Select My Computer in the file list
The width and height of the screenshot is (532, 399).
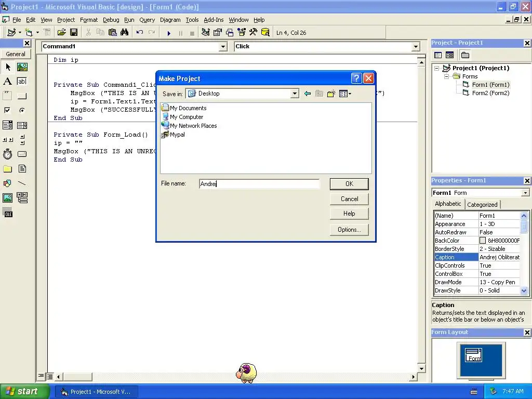(182, 117)
